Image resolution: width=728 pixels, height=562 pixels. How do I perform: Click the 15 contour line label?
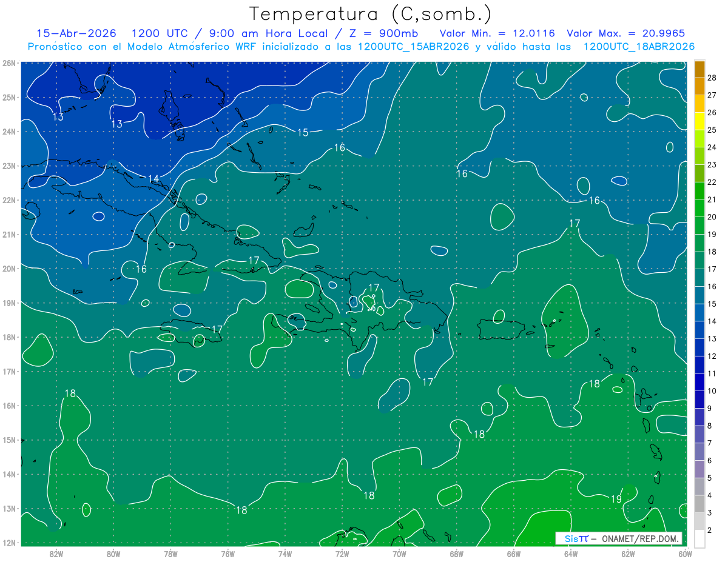click(x=303, y=133)
